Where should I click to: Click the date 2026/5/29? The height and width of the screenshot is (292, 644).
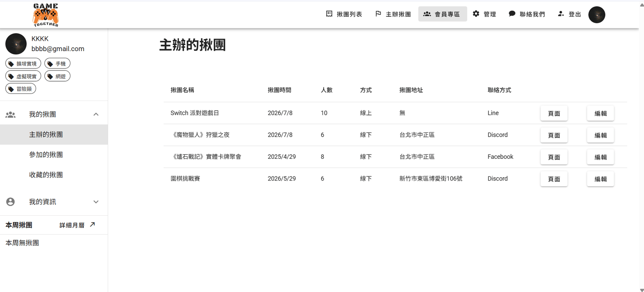click(x=282, y=178)
